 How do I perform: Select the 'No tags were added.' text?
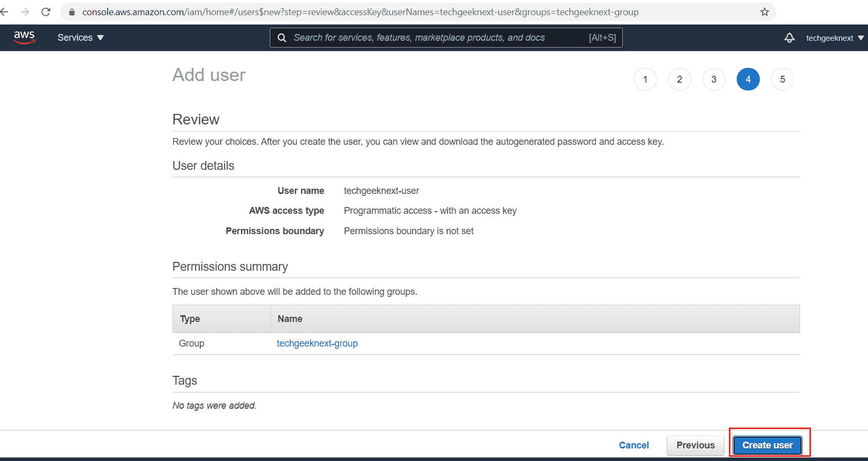(214, 406)
